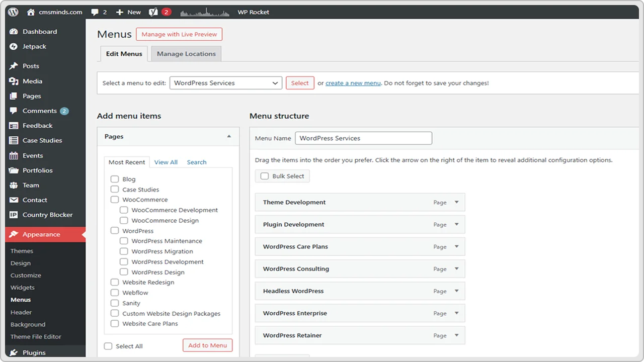Switch to the Edit Menus tab
The image size is (644, 362).
pos(124,54)
